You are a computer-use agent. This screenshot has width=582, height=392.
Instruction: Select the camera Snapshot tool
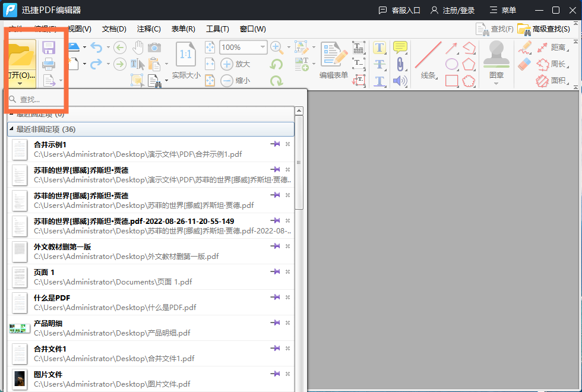pyautogui.click(x=154, y=48)
